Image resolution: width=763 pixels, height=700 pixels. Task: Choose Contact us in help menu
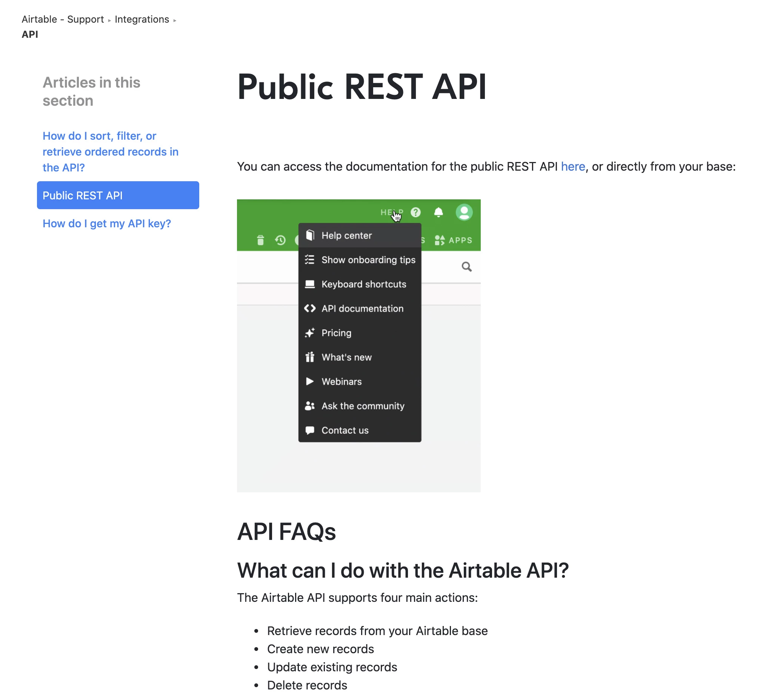tap(360, 430)
